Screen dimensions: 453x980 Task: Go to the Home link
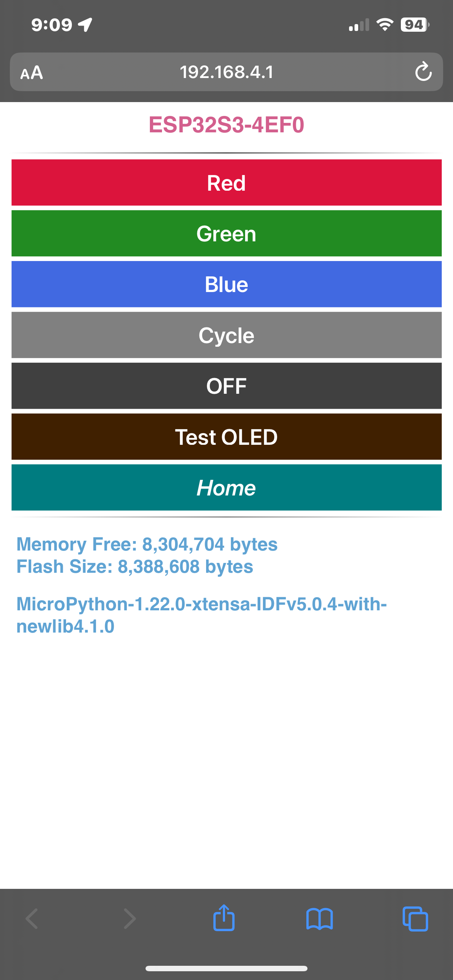226,487
